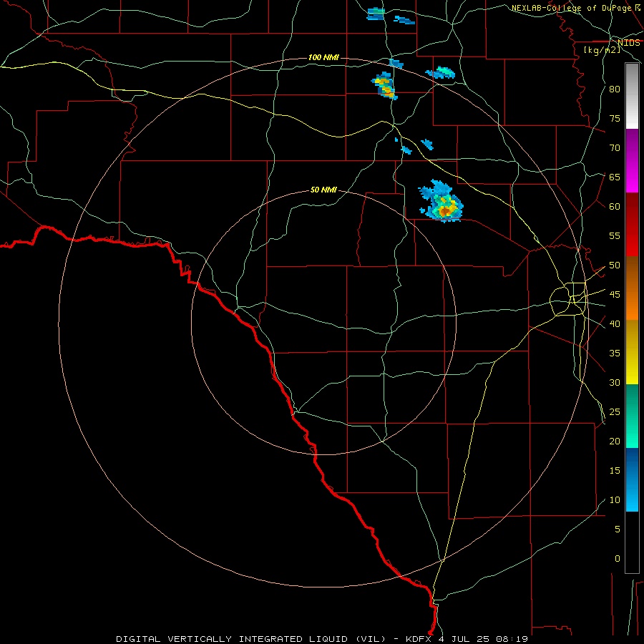Click legend value 0
This screenshot has height=644, width=644.
(617, 559)
